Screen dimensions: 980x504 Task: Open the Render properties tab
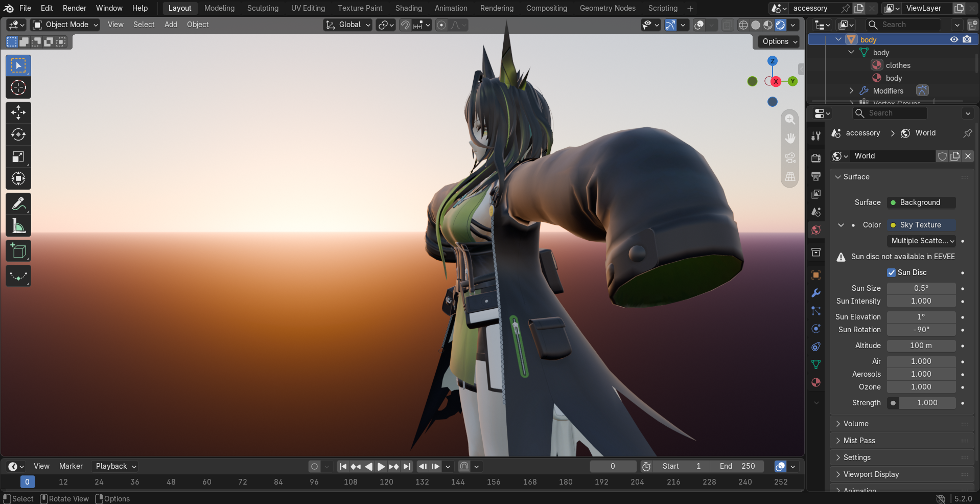[816, 158]
